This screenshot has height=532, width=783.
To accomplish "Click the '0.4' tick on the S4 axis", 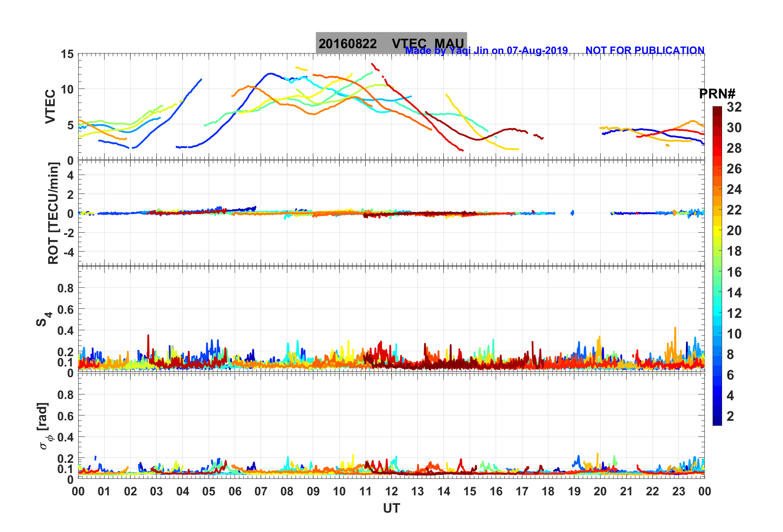I will click(x=65, y=331).
